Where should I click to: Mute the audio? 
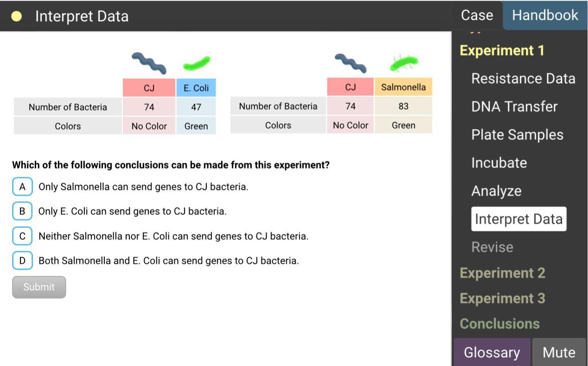pos(559,352)
